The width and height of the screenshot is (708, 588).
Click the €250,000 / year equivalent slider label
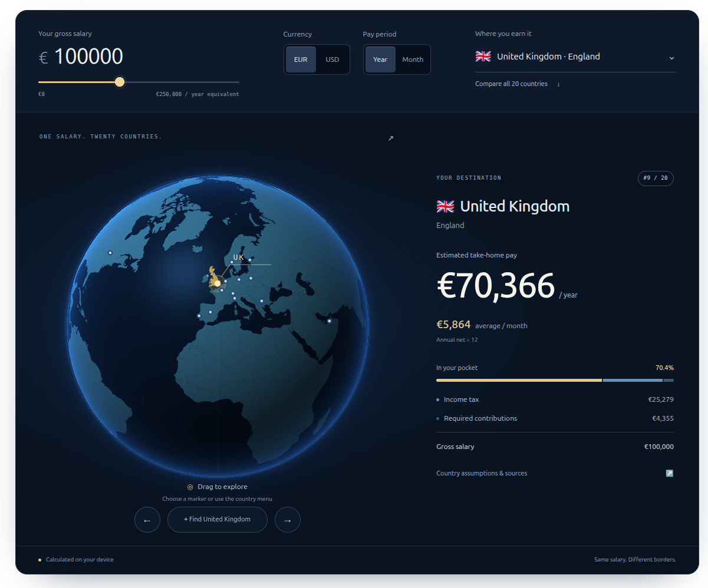coord(197,94)
